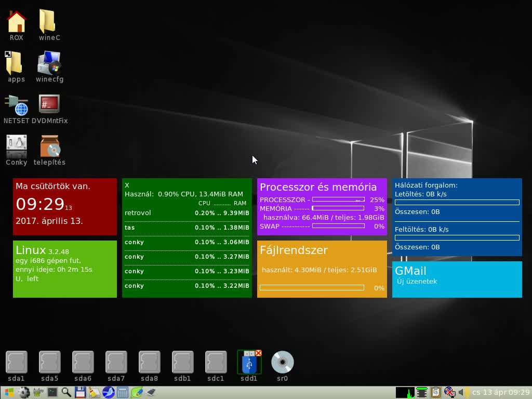Click the disconnected network tray icon

[449, 393]
